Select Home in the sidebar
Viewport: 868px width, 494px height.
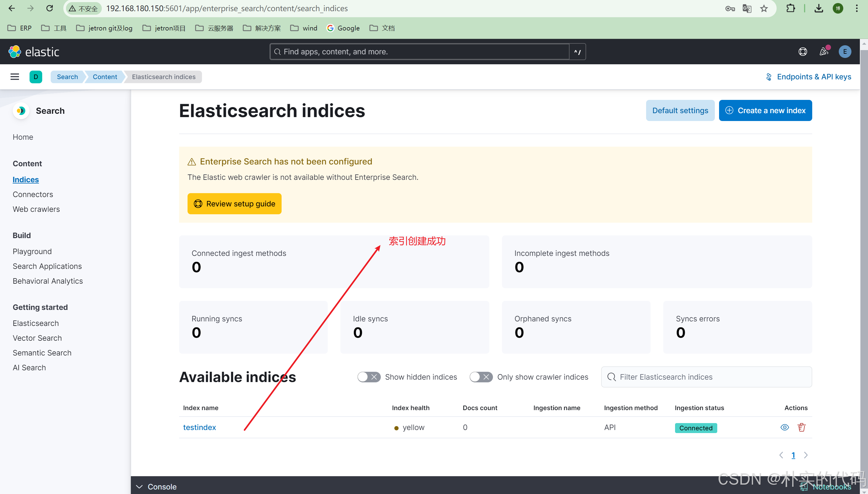point(23,137)
